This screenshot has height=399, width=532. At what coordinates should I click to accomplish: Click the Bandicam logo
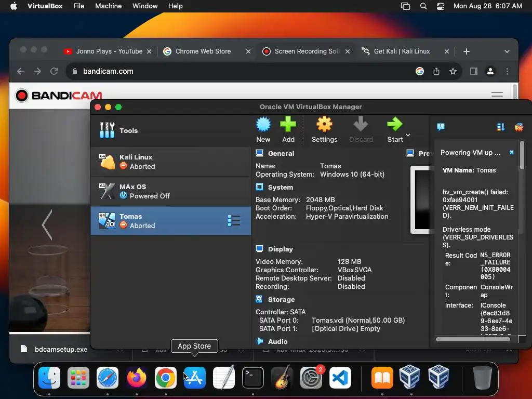click(x=59, y=96)
